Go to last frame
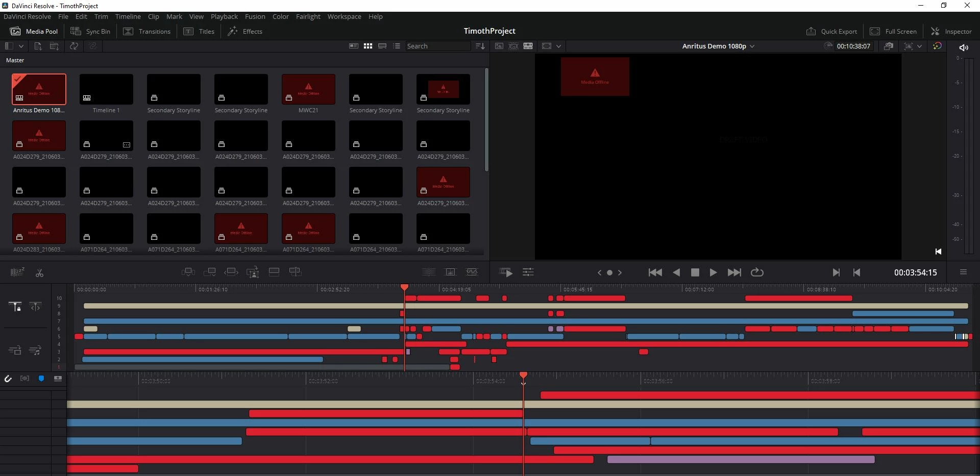 point(734,272)
